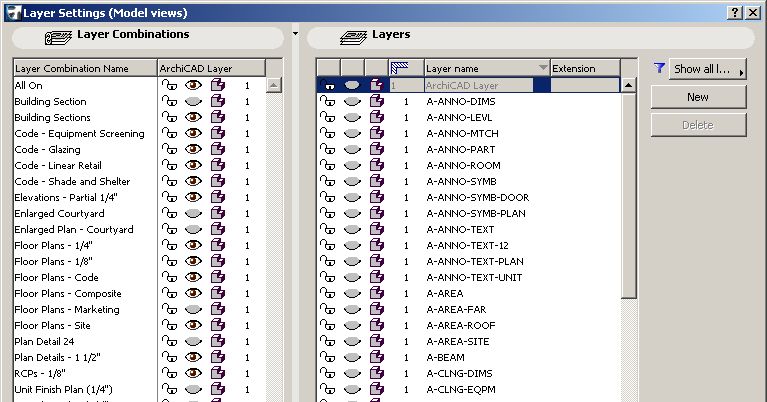
Task: Select the Code - Equipment Screening combination
Action: (79, 134)
